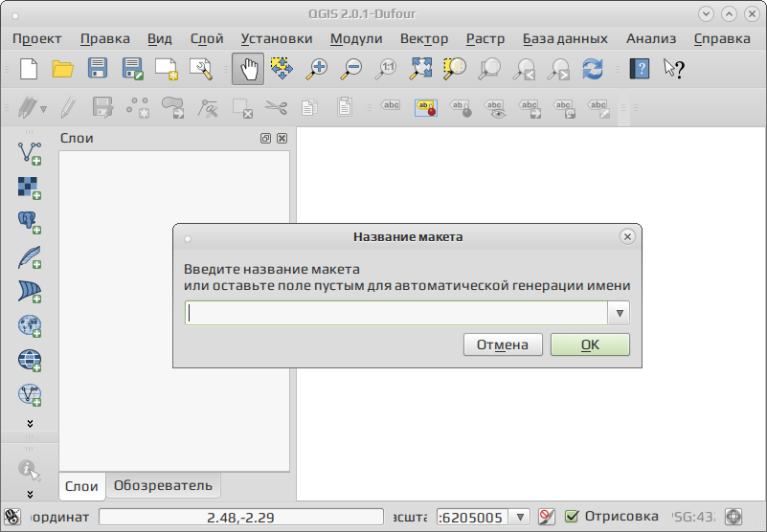This screenshot has width=767, height=532.
Task: Click the New project icon
Action: pyautogui.click(x=29, y=69)
